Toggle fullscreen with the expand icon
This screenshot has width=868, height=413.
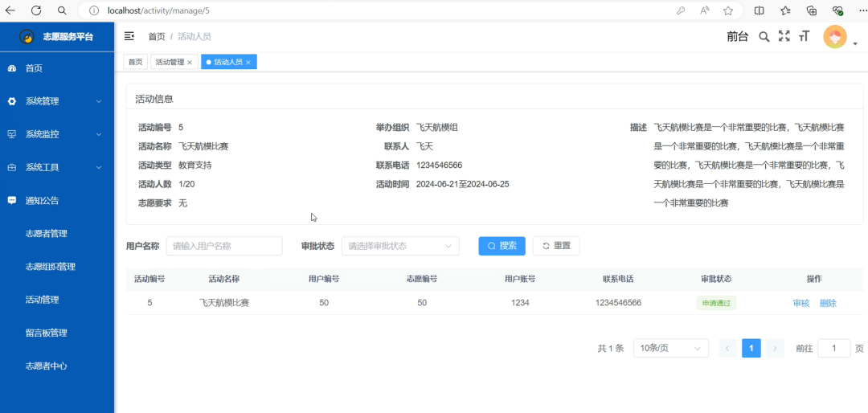point(784,36)
